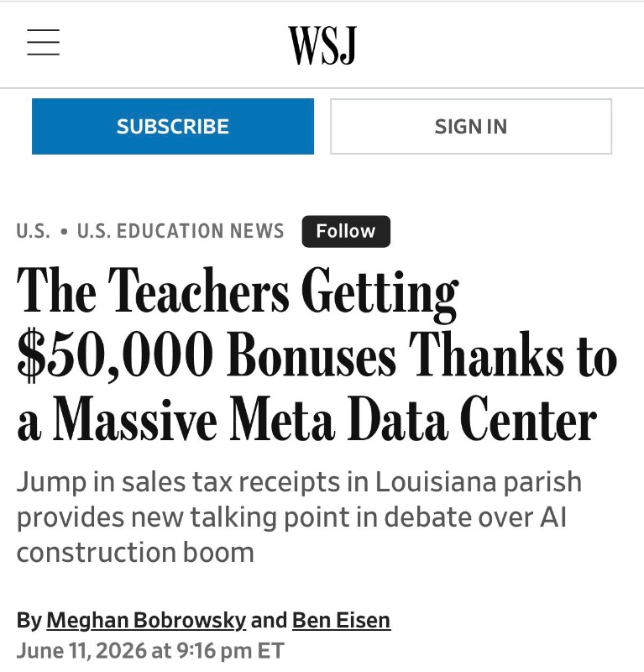Click "The Teachers Getting" headline line
Screen dimensions: 644x672
point(238,293)
